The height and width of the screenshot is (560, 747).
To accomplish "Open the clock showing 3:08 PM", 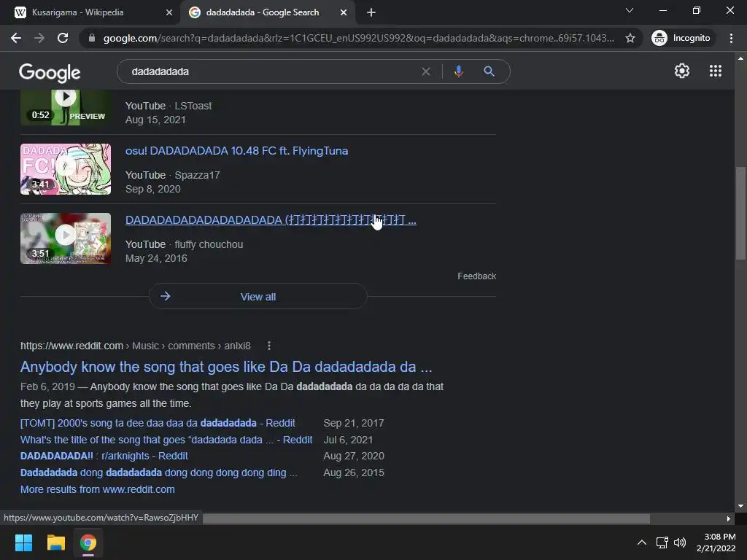I will 716,542.
